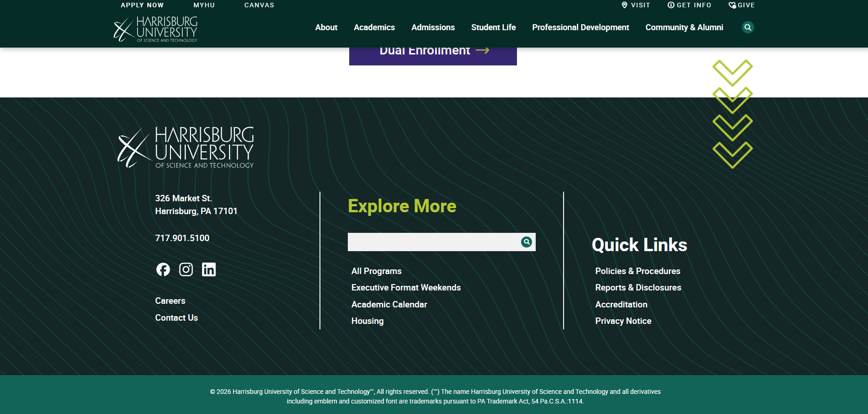868x414 pixels.
Task: Open the Housing link
Action: [367, 321]
